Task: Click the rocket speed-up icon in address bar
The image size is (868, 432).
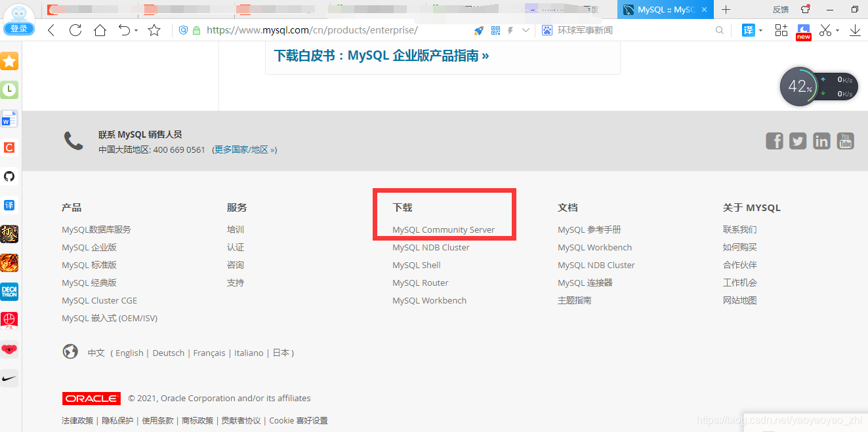Action: click(479, 30)
